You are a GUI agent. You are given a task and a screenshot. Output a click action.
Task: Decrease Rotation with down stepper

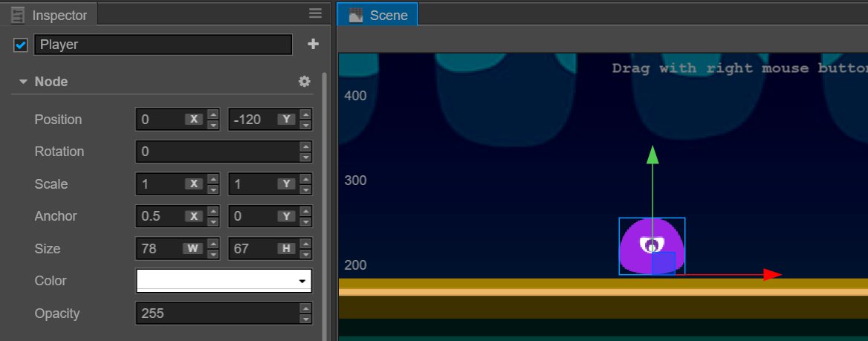pos(305,157)
